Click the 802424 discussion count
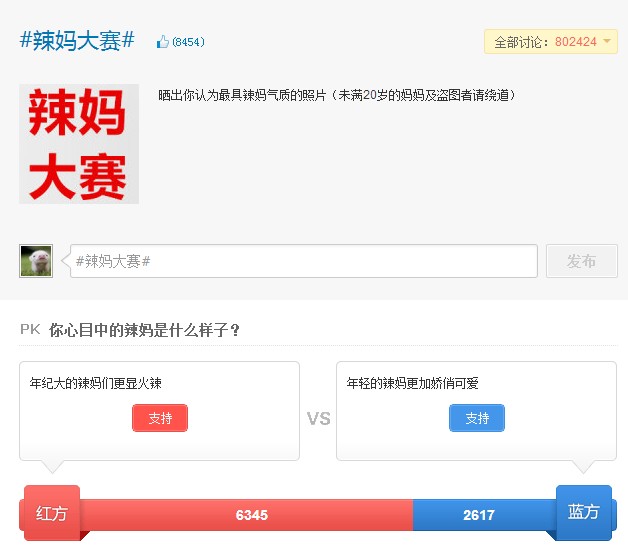 pos(575,42)
